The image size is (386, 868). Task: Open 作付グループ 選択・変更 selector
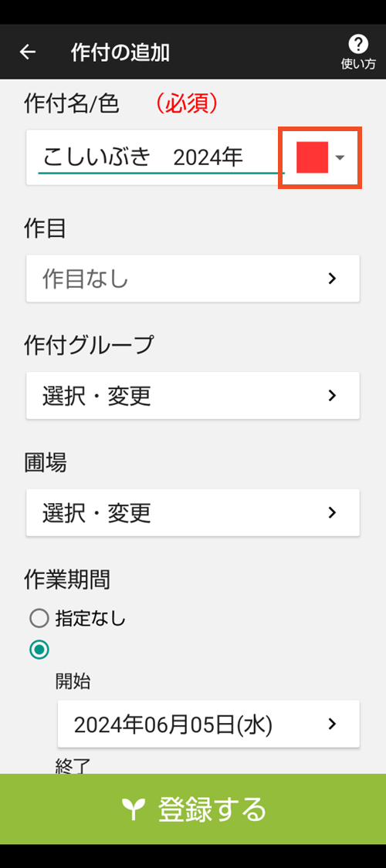point(193,395)
